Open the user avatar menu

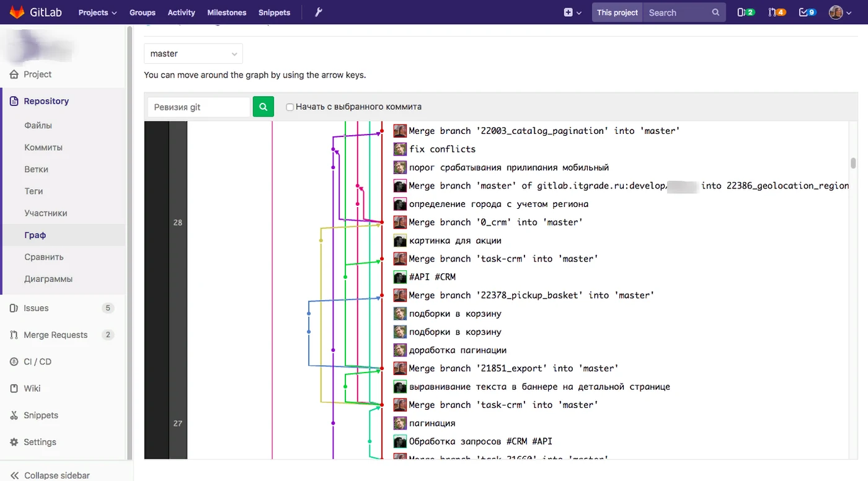[841, 12]
